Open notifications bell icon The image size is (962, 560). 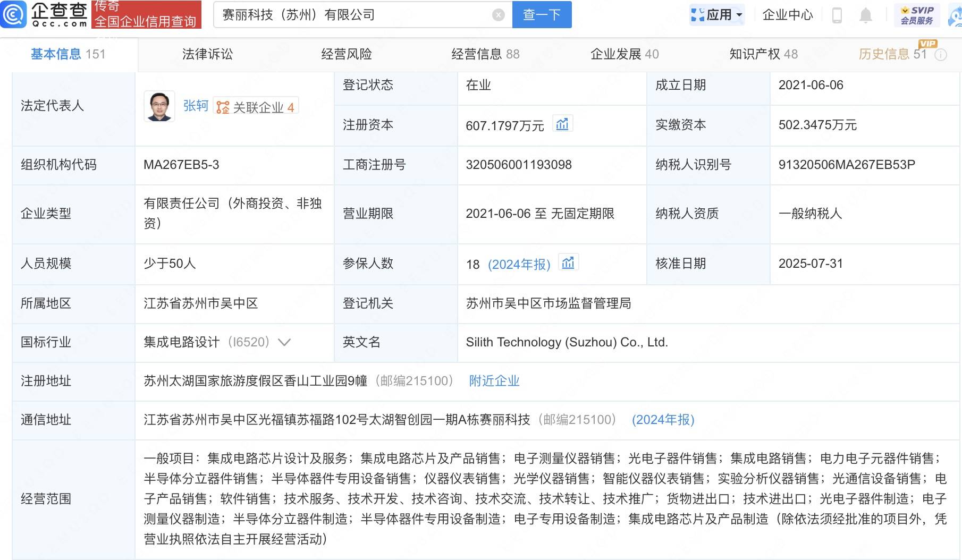point(866,15)
